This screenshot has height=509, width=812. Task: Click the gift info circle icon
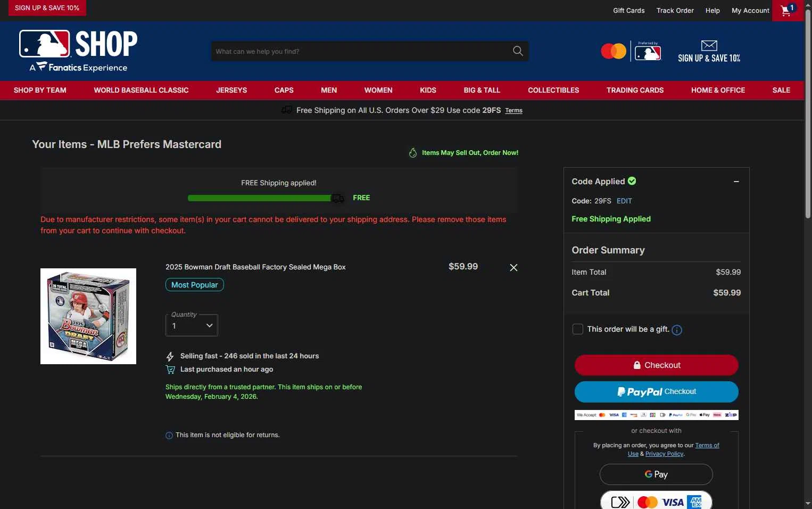(x=677, y=330)
